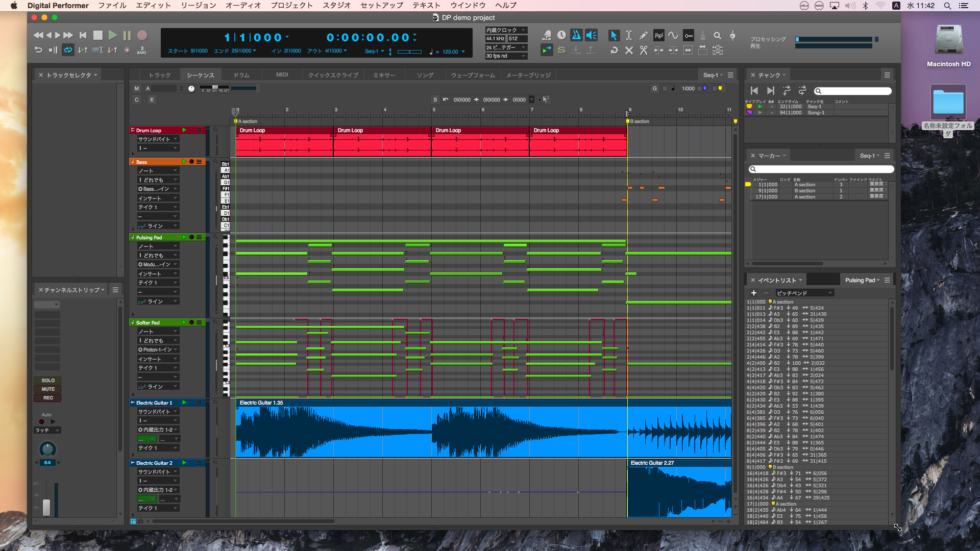Screen dimensions: 980x551
Task: Toggle the audible mode speaker button
Action: click(591, 35)
